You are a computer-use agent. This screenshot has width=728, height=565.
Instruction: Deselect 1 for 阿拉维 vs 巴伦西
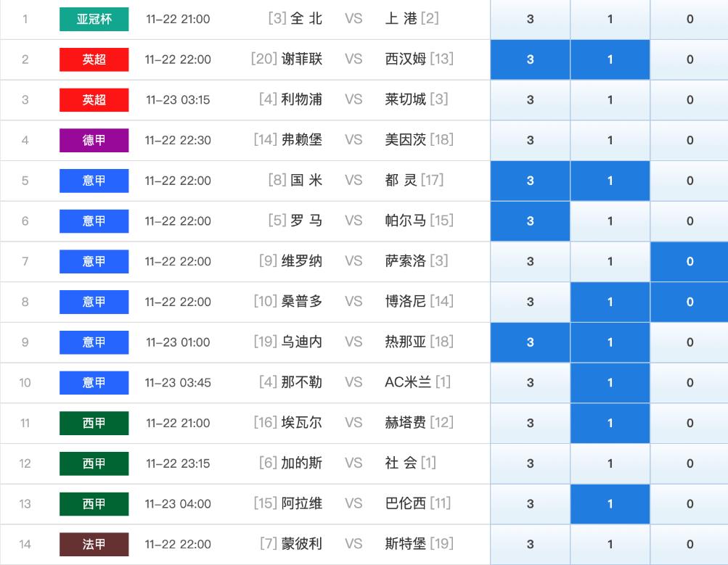pos(610,503)
